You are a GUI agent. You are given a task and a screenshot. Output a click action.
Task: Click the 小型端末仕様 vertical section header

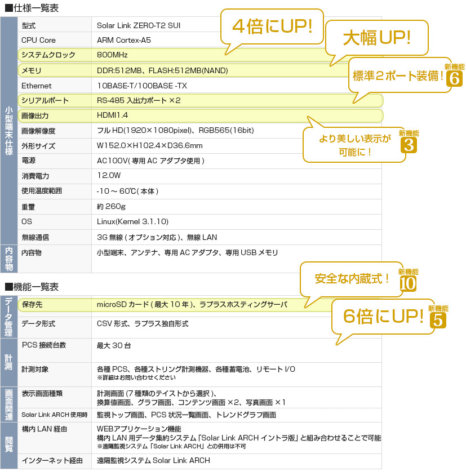[x=9, y=131]
